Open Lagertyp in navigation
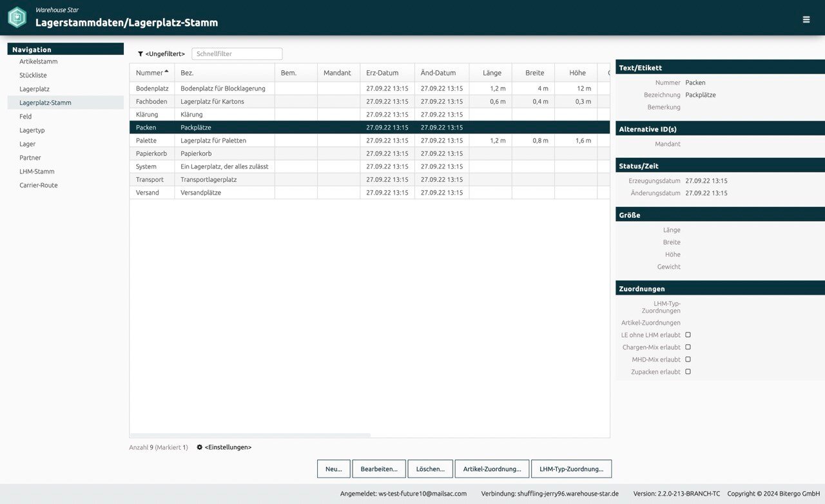825x504 pixels. pos(66,130)
